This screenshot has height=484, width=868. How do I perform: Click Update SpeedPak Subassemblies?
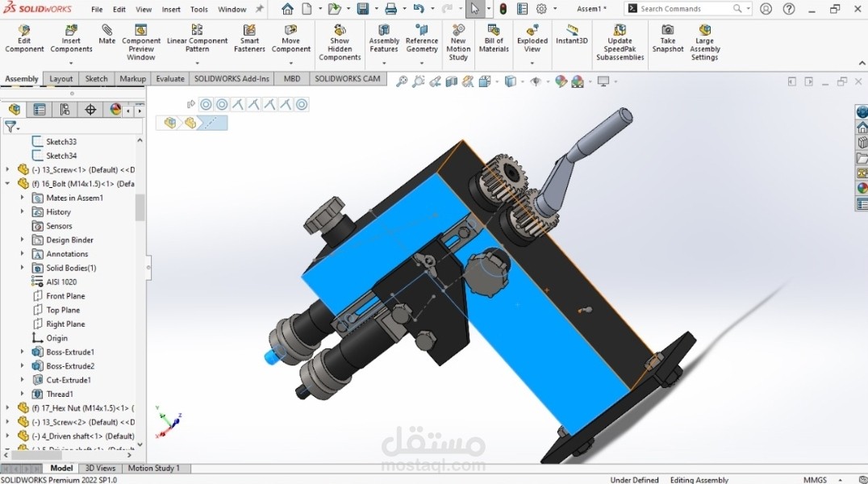click(620, 43)
